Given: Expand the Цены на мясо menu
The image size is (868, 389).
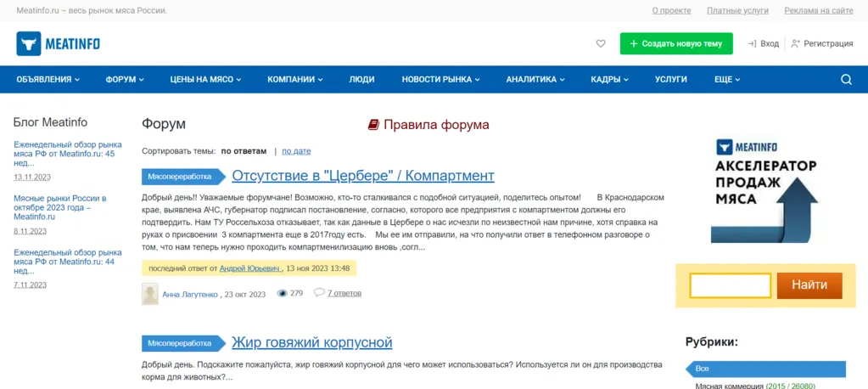Looking at the screenshot, I should [x=205, y=80].
